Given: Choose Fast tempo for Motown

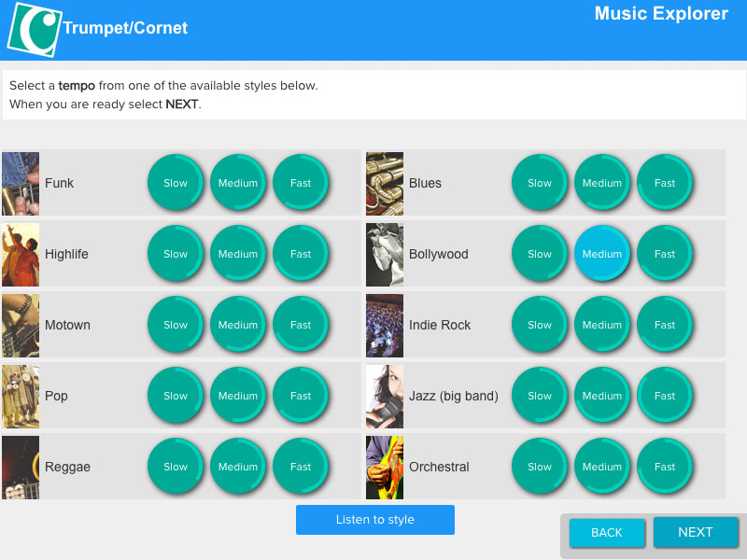Looking at the screenshot, I should pyautogui.click(x=301, y=324).
